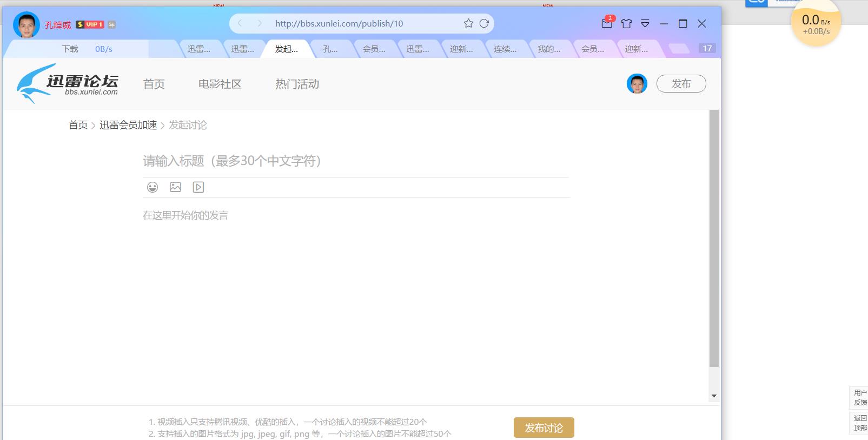Bookmark page with the star icon

[x=468, y=23]
